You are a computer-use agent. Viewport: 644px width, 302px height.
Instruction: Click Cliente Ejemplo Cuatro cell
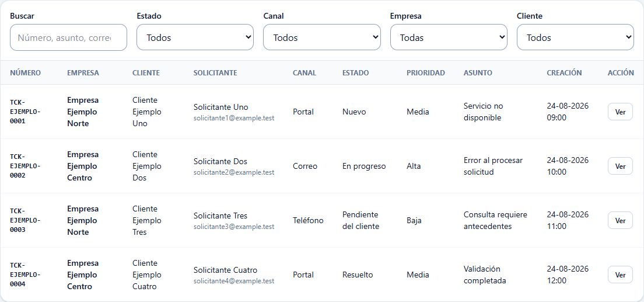[x=146, y=275]
